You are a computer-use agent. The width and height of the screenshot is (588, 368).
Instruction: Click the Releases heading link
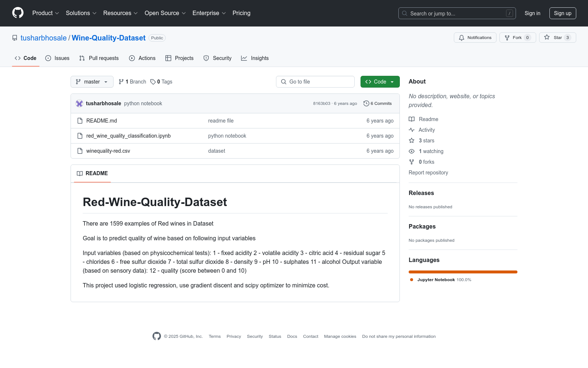click(421, 193)
